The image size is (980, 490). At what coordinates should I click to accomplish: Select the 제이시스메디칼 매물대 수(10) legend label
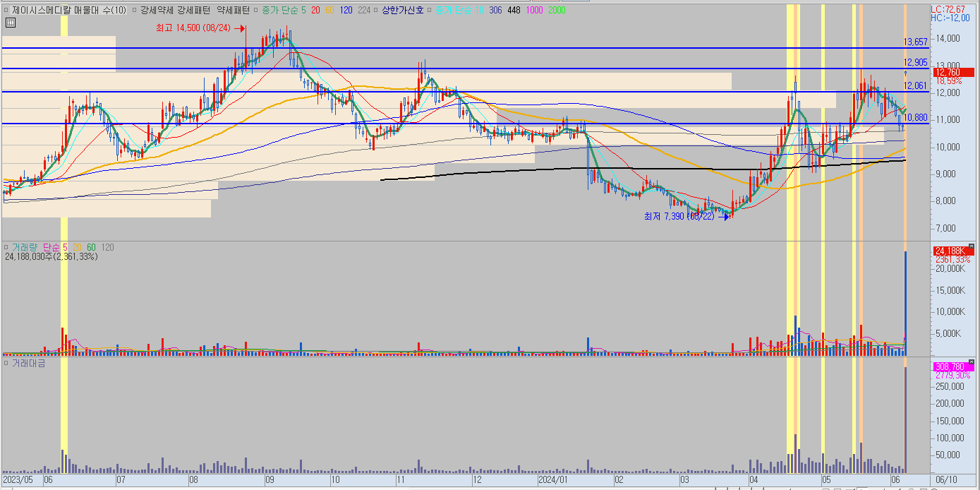pos(70,10)
